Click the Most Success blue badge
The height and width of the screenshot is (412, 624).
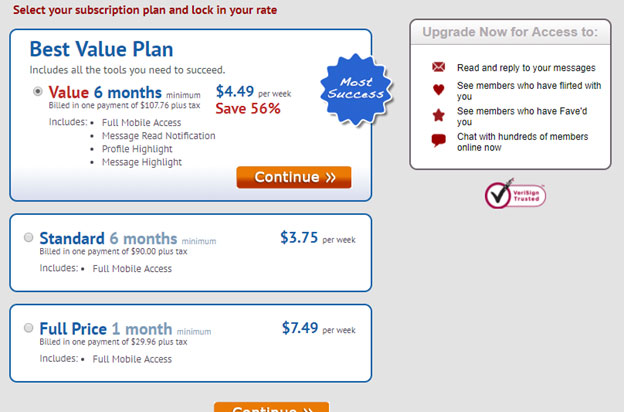(356, 90)
